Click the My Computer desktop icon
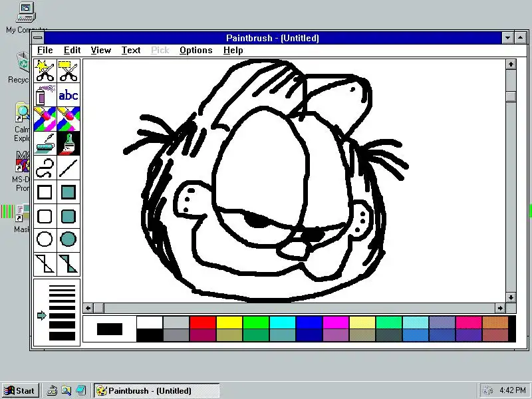532x399 pixels. pos(25,18)
